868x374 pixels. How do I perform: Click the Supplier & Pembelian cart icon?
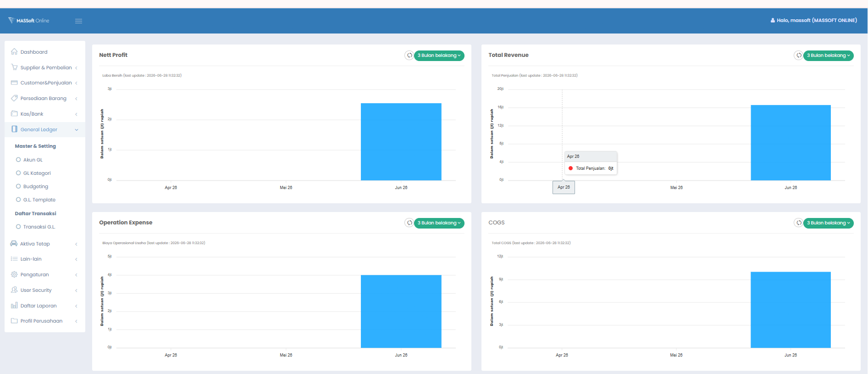coord(14,67)
